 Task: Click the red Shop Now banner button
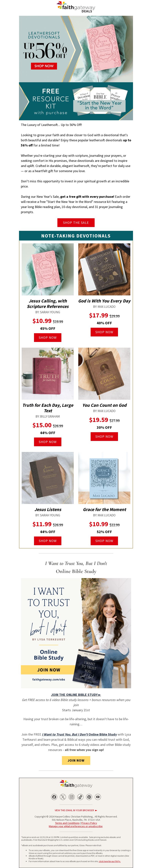[44, 66]
